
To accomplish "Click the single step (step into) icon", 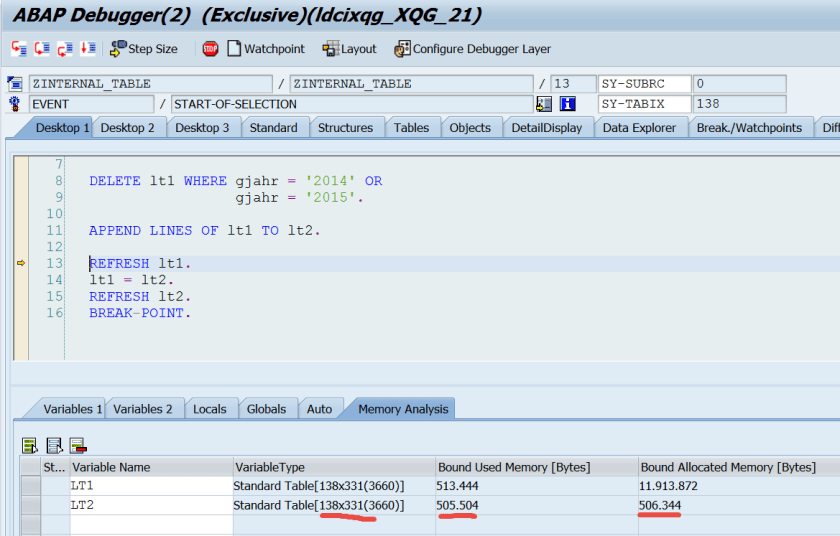I will [x=19, y=48].
